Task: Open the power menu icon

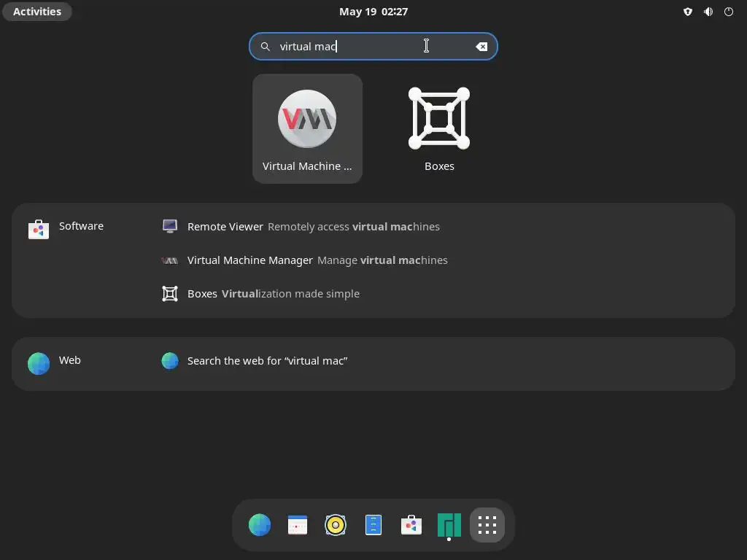Action: click(729, 12)
